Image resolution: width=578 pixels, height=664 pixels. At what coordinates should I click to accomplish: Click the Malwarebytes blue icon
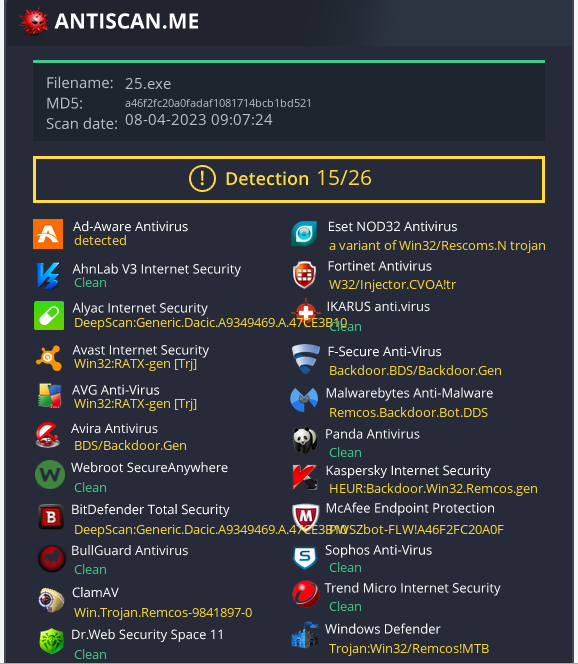(x=304, y=399)
